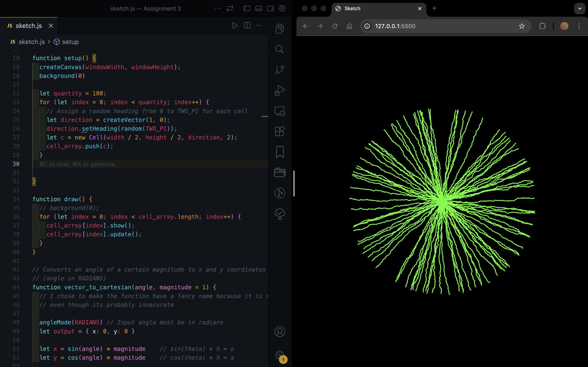Select the Sketch browser tab
Screen dimensions: 588x367
[x=352, y=8]
